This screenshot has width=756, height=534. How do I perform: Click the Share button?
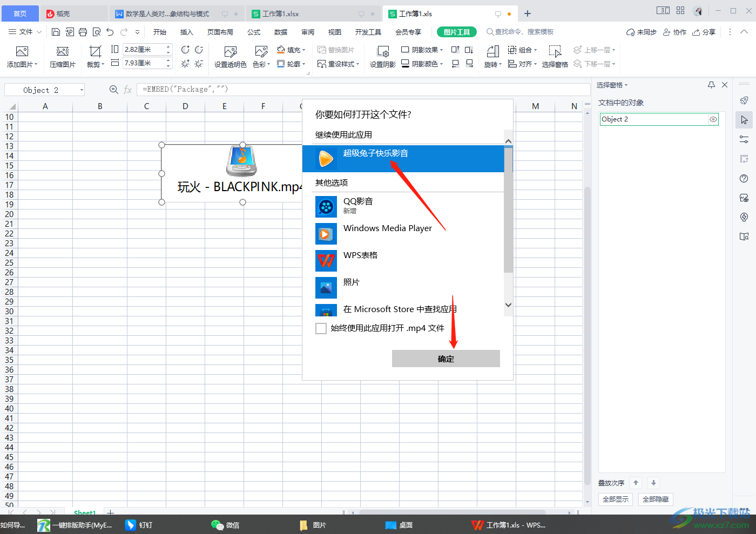(x=704, y=32)
